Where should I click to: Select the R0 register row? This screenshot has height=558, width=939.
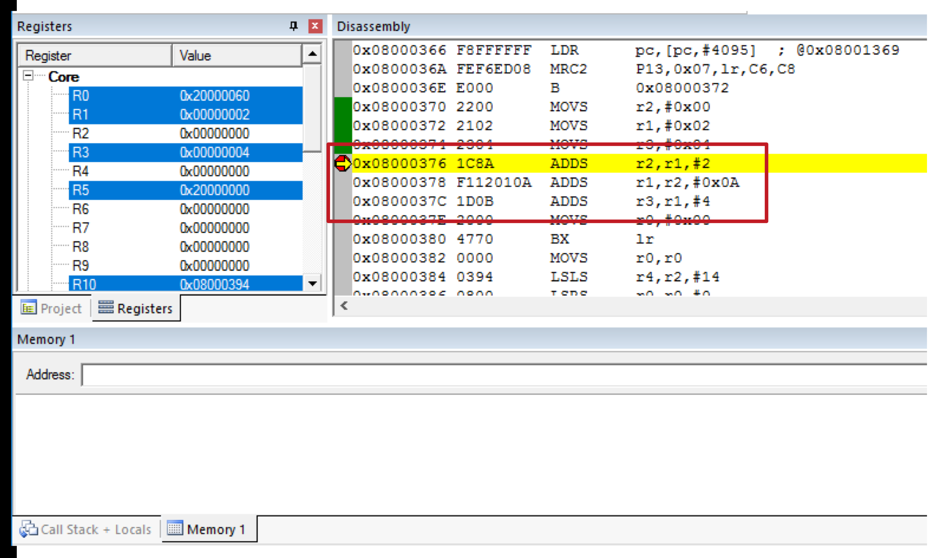[81, 96]
